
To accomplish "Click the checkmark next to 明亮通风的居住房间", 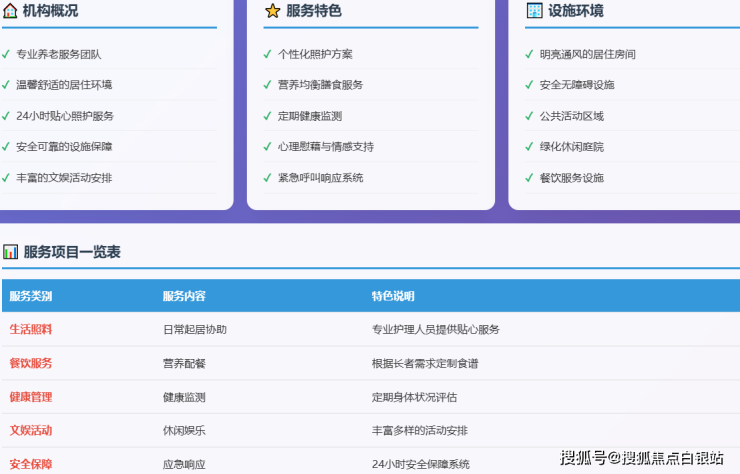I will tap(529, 54).
